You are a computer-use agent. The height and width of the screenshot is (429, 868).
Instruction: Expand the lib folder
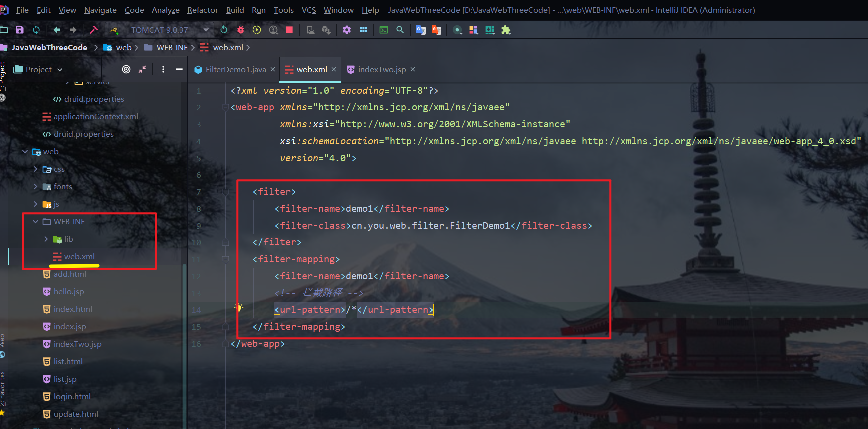(x=46, y=239)
